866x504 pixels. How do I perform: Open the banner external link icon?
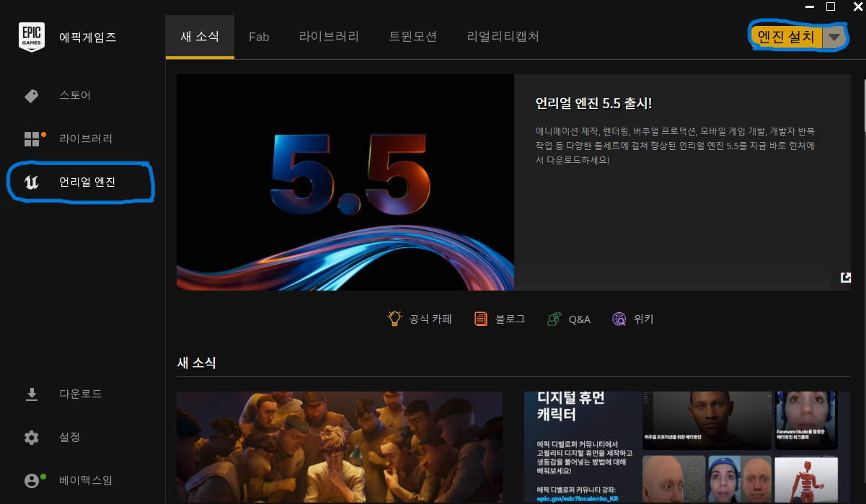click(x=846, y=277)
